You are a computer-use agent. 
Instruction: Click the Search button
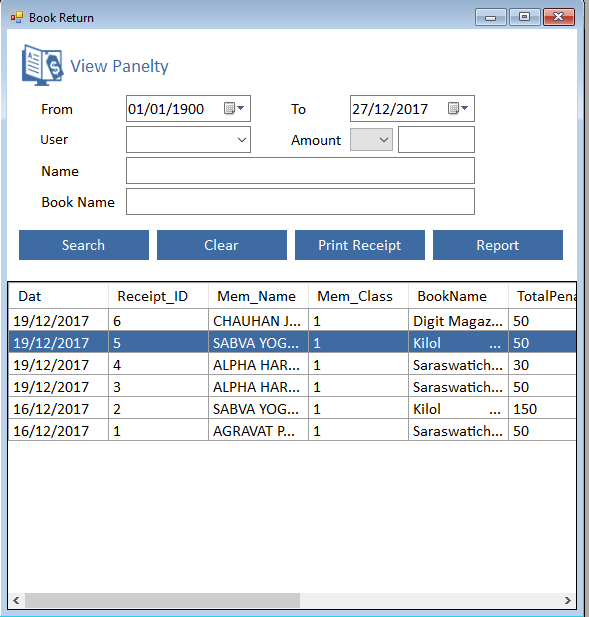point(84,245)
